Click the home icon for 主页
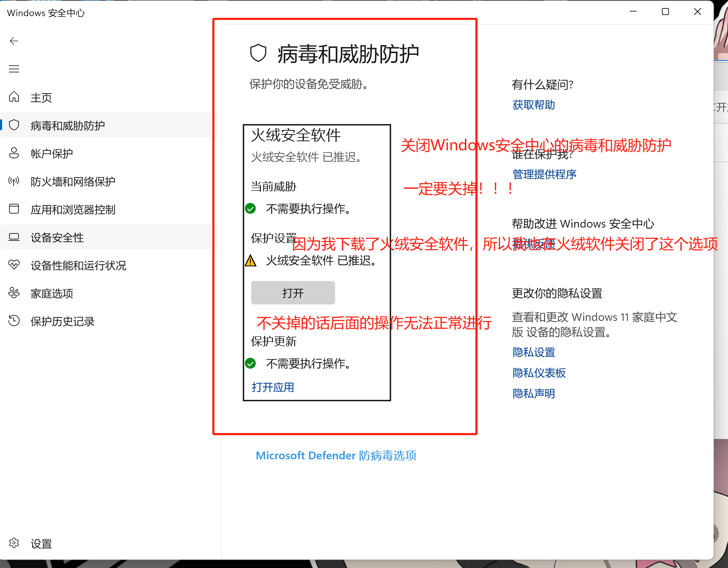The height and width of the screenshot is (568, 728). [14, 97]
